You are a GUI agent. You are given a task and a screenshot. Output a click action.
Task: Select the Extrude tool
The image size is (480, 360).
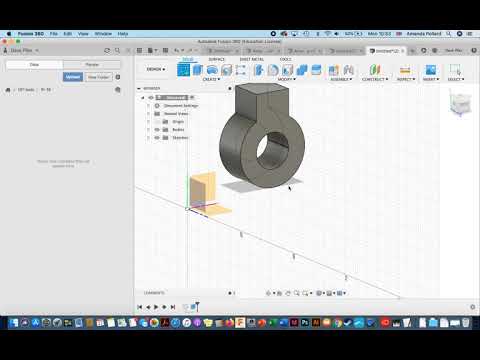point(198,70)
